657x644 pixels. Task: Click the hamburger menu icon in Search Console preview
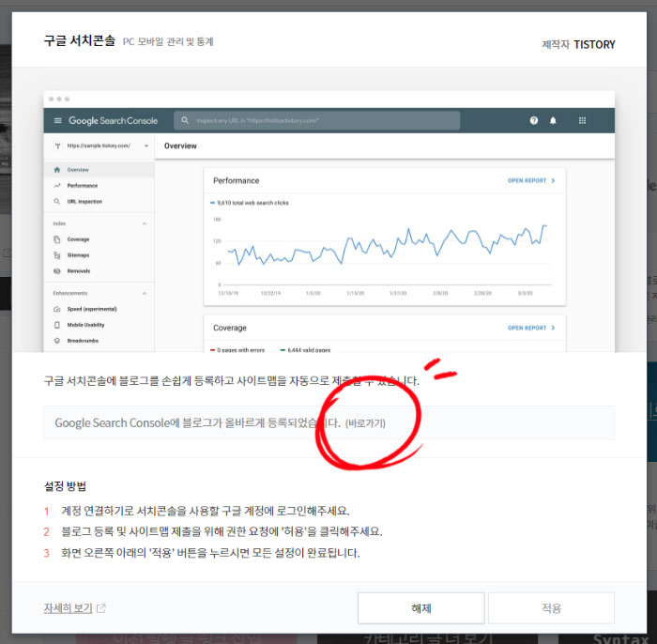(x=58, y=121)
